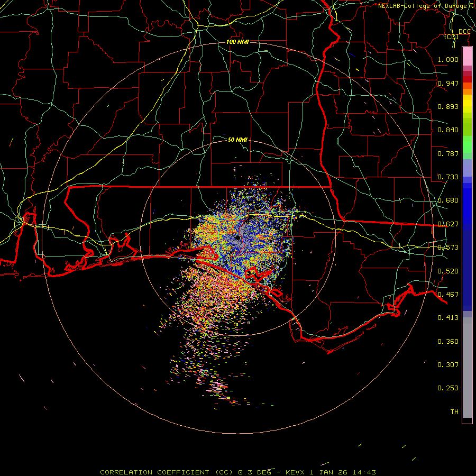
Task: Click the "50 NMI" range ring label
Action: pos(237,140)
